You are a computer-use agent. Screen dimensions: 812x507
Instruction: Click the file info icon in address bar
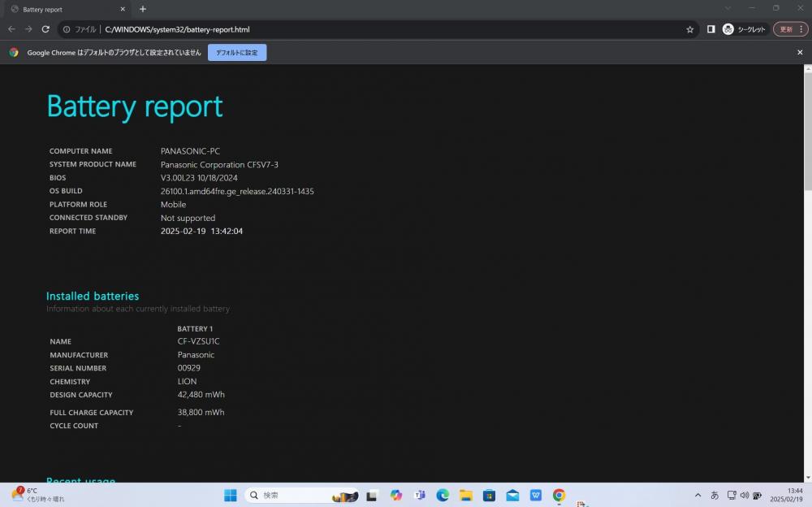67,29
